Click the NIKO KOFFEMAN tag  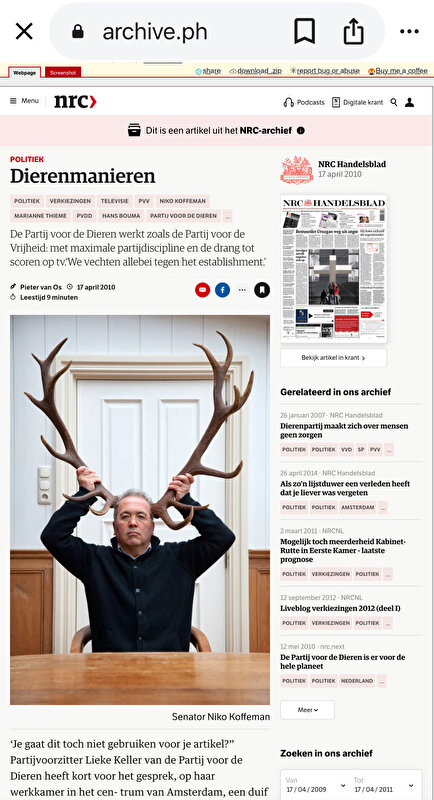tap(182, 201)
